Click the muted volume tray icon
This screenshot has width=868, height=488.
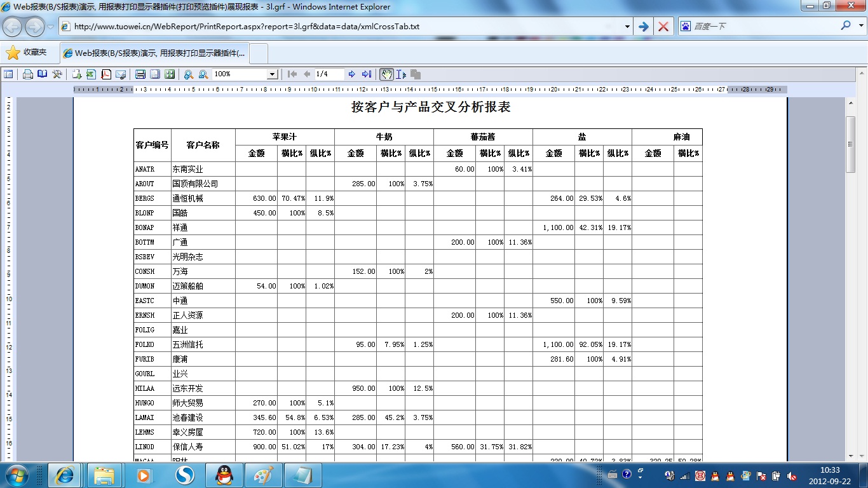tap(792, 475)
